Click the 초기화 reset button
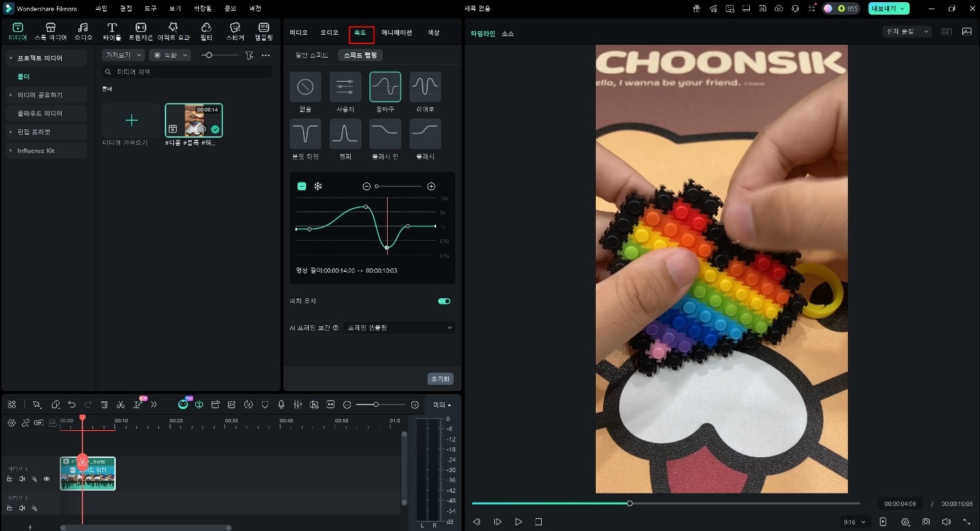The height and width of the screenshot is (531, 980). tap(440, 379)
